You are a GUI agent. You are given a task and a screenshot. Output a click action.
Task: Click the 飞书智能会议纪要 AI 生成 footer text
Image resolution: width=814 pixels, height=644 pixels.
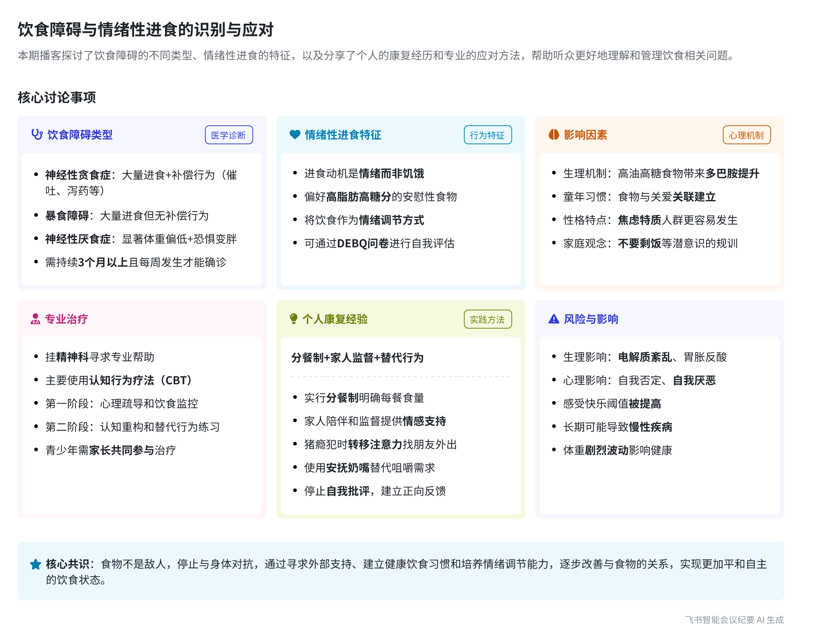[734, 620]
